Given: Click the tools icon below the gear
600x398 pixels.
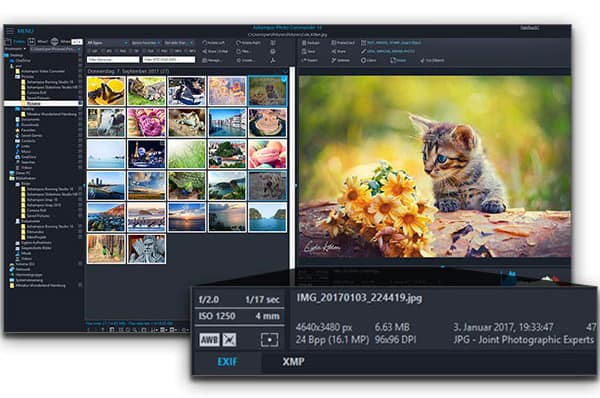Looking at the screenshot, I should click(273, 60).
